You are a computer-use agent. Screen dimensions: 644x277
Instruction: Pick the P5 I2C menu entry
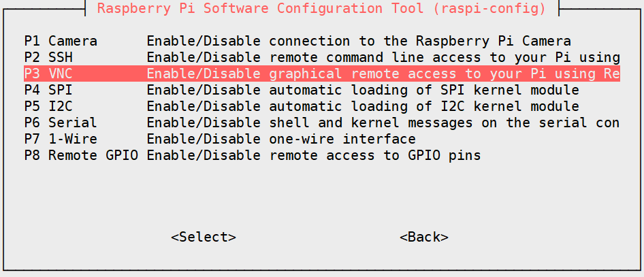point(48,106)
